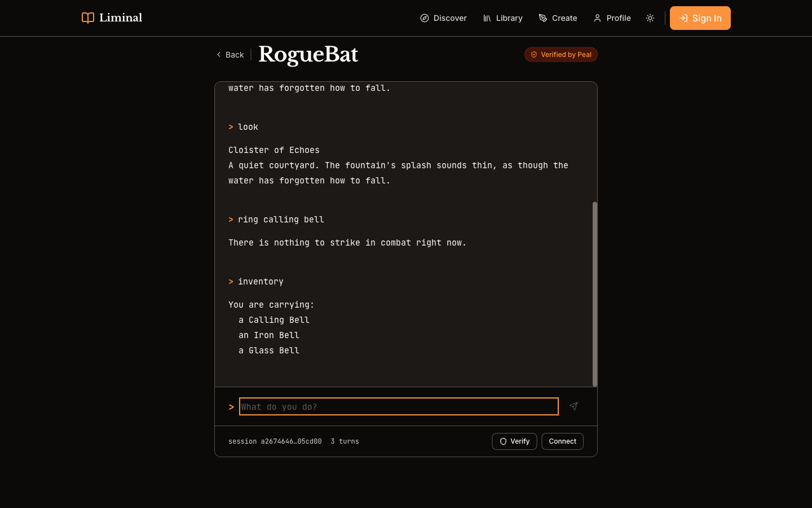Screen dimensions: 812x508
Task: Click the shield icon in Verify button
Action: click(503, 441)
